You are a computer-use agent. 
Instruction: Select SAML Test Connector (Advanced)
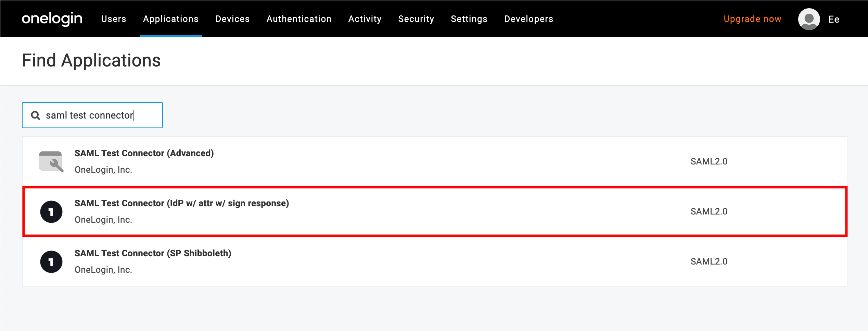click(144, 153)
